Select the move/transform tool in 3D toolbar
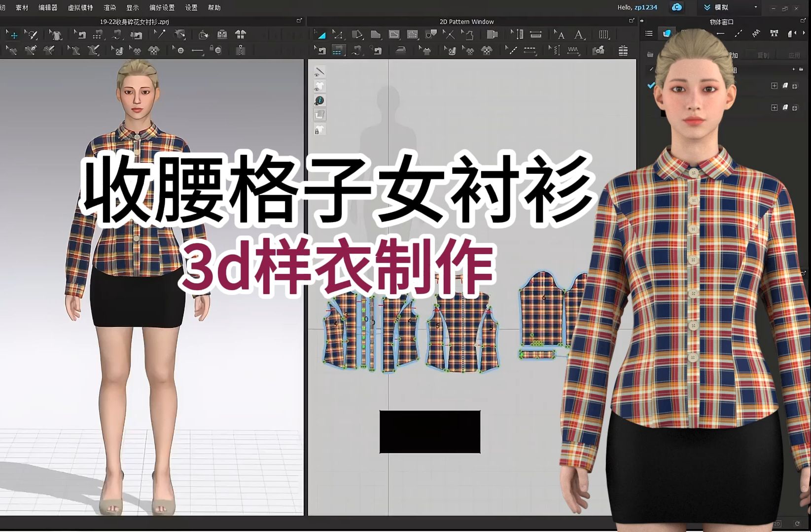Image resolution: width=811 pixels, height=532 pixels. point(12,35)
